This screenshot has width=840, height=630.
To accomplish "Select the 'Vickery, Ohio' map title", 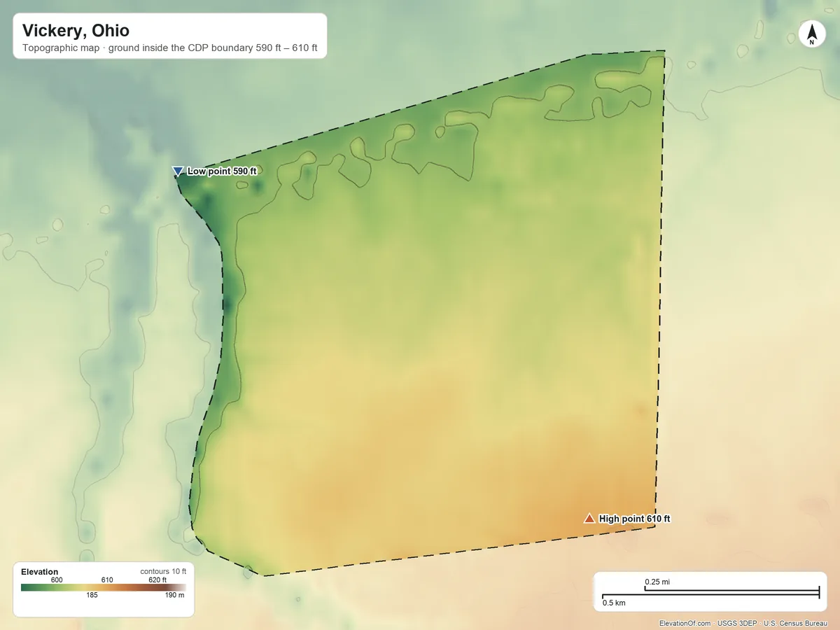I will (x=76, y=31).
